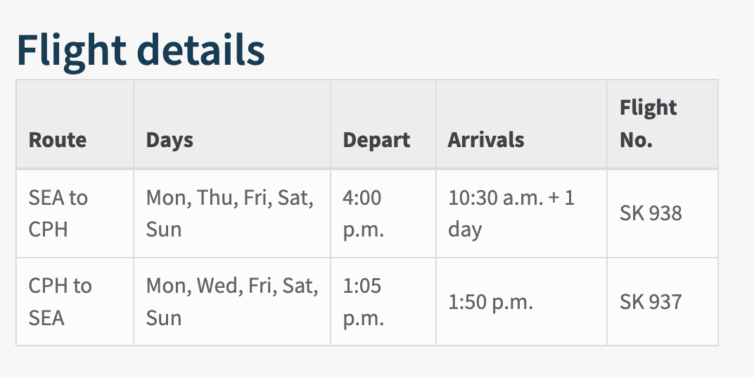The width and height of the screenshot is (754, 378).
Task: Click flight number SK 938
Action: pos(651,213)
